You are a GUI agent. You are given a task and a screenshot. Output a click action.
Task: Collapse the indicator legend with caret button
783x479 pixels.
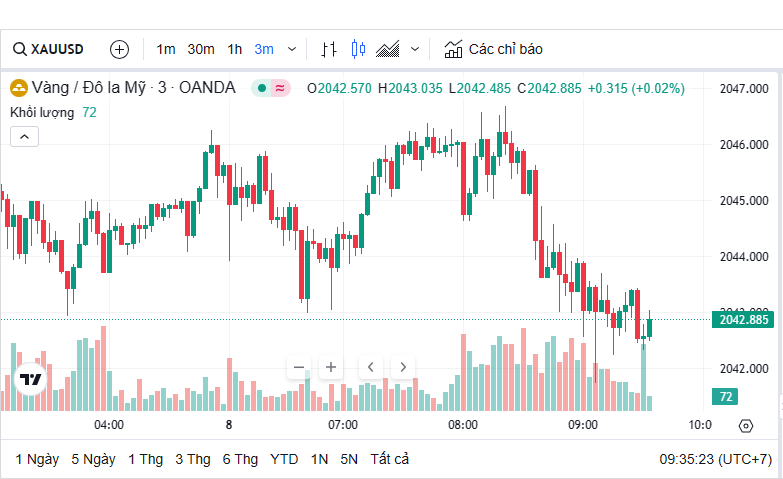[x=25, y=137]
